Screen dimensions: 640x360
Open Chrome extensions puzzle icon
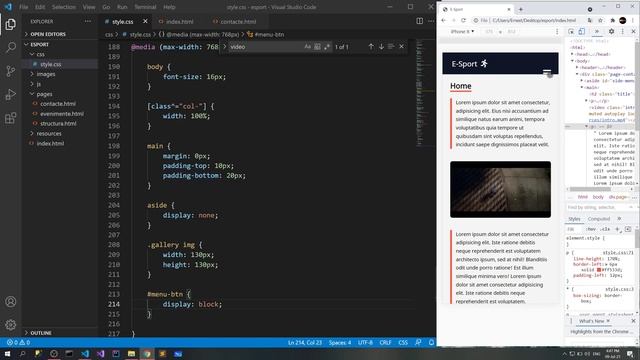(612, 20)
